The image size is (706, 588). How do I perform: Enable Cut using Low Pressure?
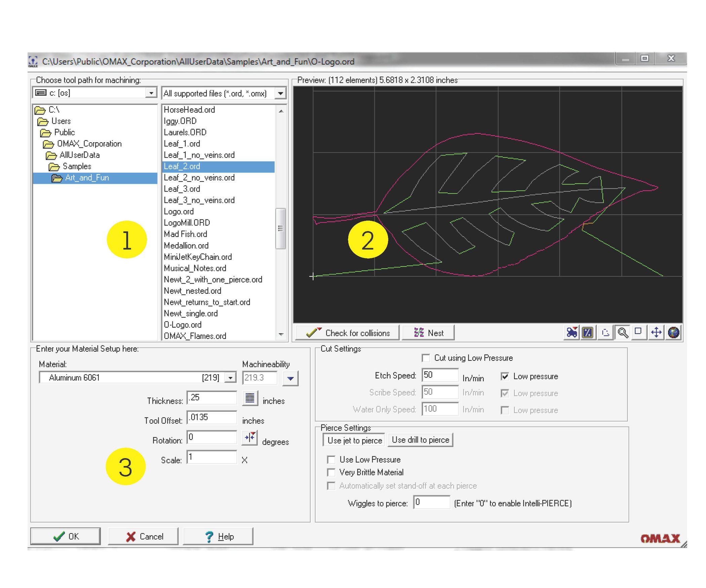coord(426,358)
